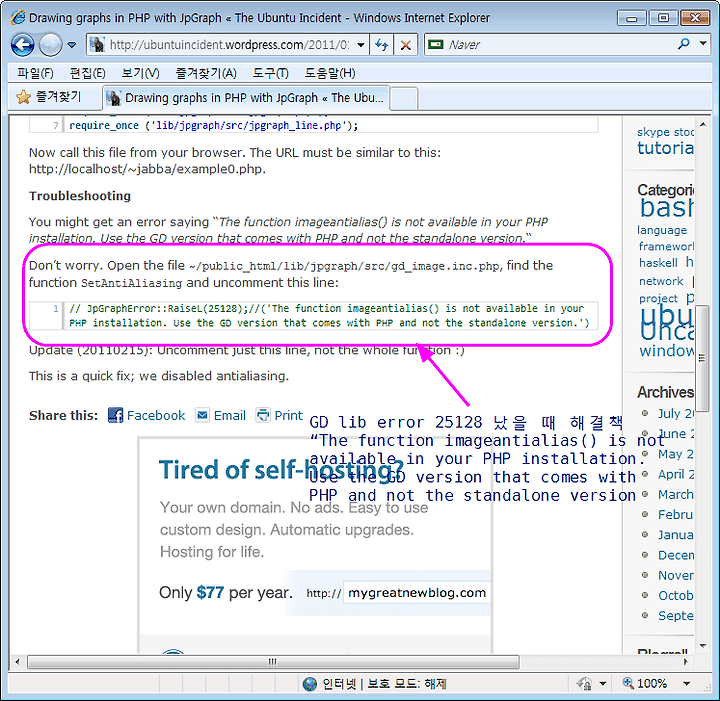The image size is (720, 701).
Task: Open the recent pages dropdown arrow
Action: click(72, 45)
